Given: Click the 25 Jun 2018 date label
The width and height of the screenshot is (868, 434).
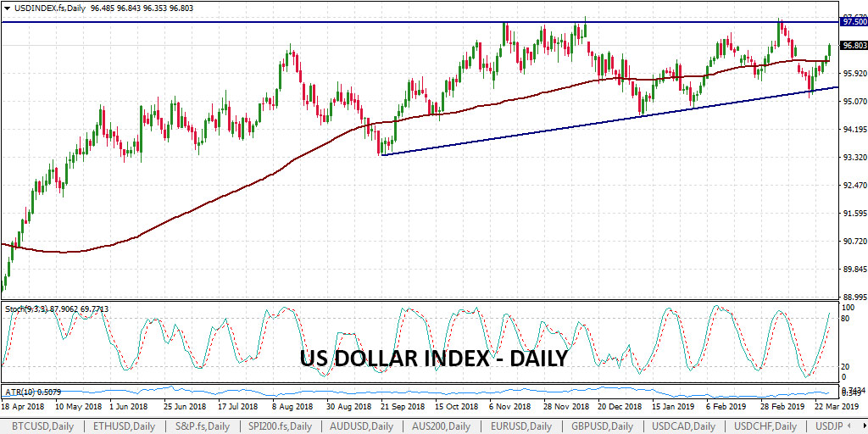Looking at the screenshot, I should 184,406.
